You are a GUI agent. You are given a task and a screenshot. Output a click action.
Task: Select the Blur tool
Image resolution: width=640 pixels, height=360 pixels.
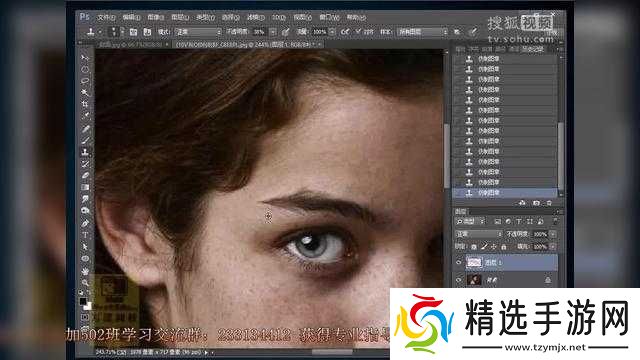85,199
